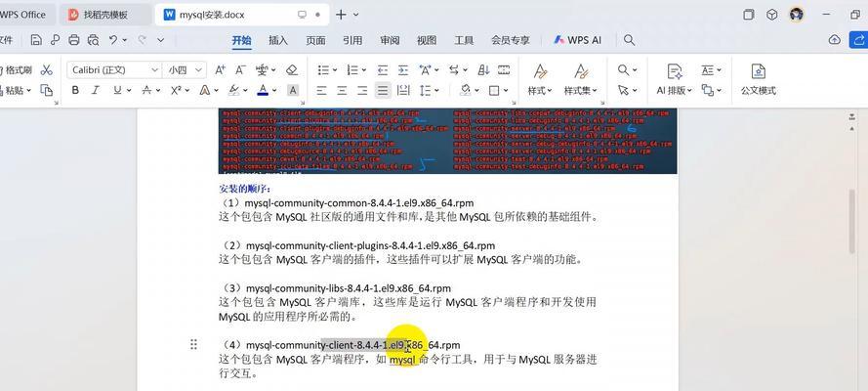Toggle Underline formatting

click(117, 90)
